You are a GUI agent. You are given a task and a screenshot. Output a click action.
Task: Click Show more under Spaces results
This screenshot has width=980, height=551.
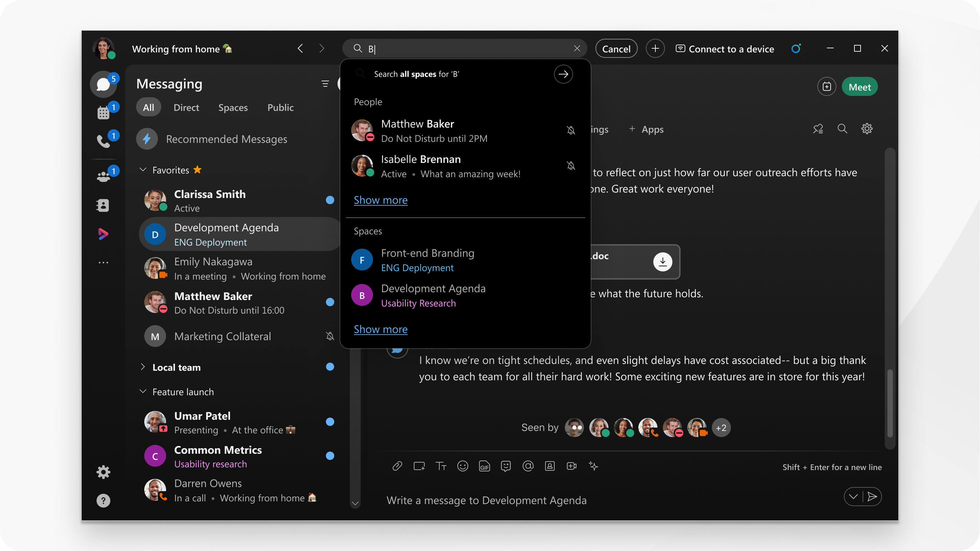point(380,329)
